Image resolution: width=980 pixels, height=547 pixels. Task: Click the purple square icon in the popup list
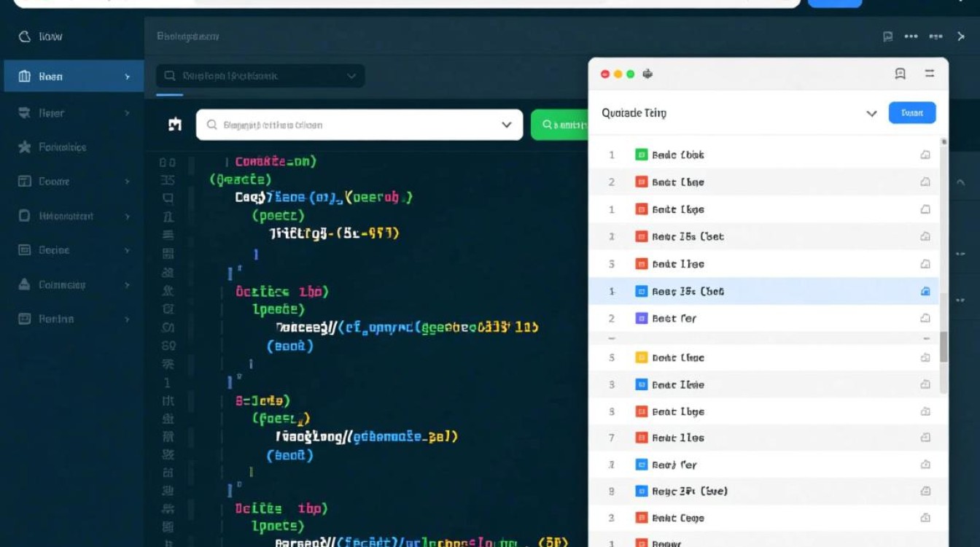(x=642, y=319)
